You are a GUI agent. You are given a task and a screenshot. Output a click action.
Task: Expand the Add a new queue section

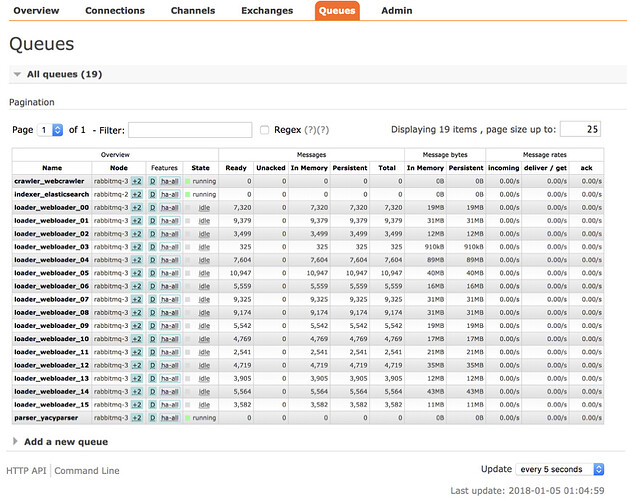[61, 442]
